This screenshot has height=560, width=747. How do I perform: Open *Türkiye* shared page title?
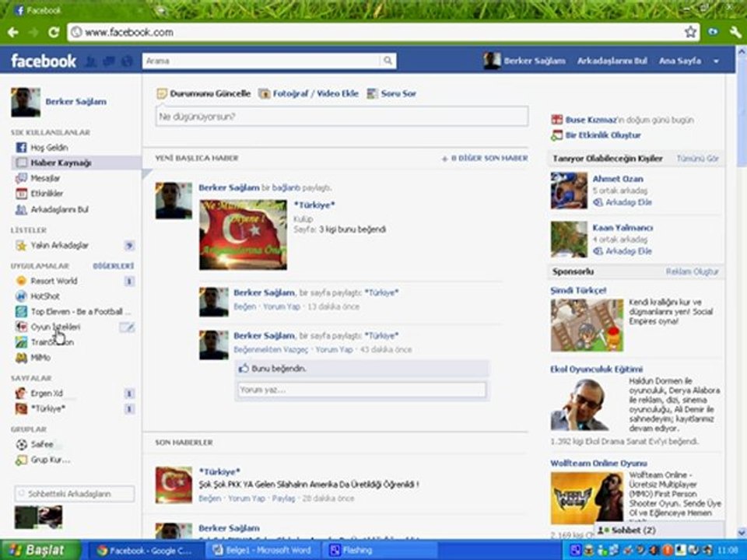tap(314, 205)
